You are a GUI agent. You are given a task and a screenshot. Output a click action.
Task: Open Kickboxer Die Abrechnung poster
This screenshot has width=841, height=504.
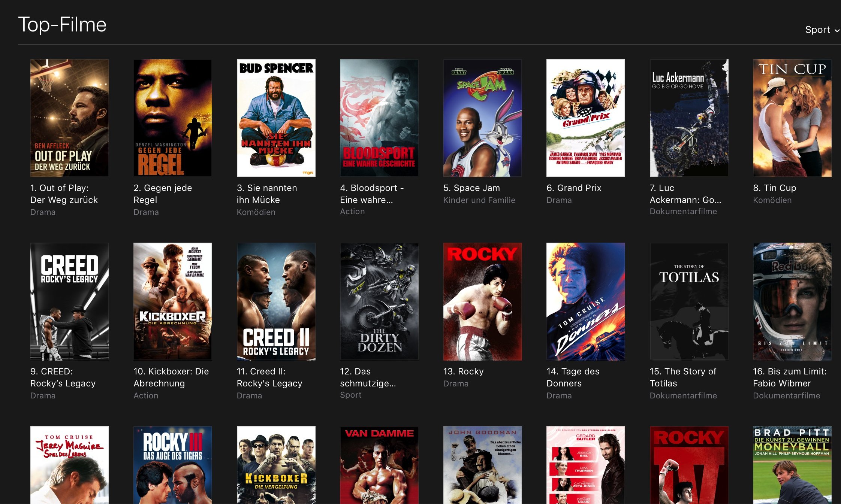point(173,301)
